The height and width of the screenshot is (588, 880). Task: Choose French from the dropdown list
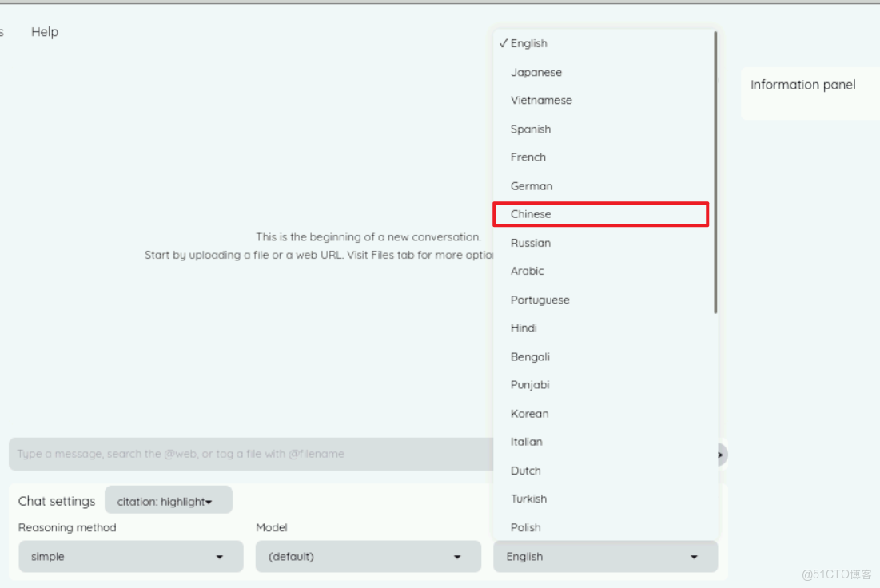coord(528,157)
